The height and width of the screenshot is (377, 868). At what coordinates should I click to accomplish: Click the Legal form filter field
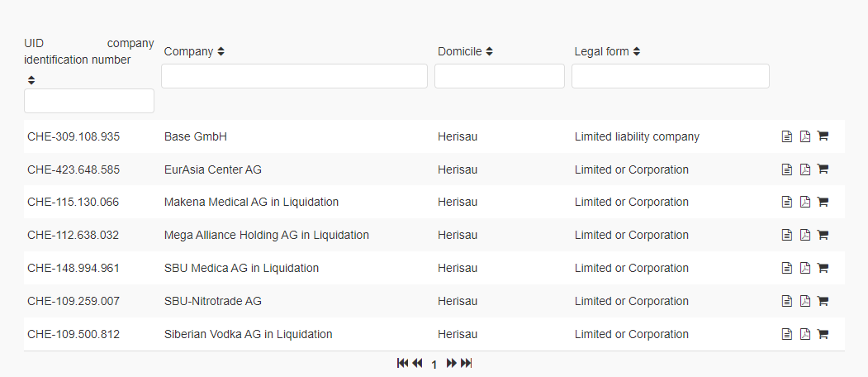(670, 76)
